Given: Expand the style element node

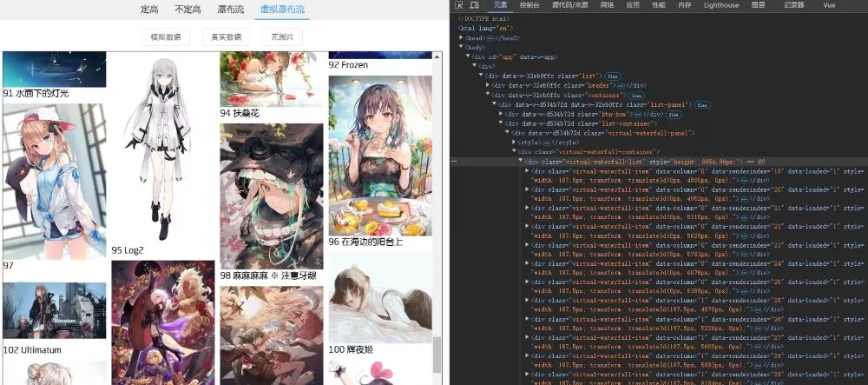Looking at the screenshot, I should click(x=514, y=143).
